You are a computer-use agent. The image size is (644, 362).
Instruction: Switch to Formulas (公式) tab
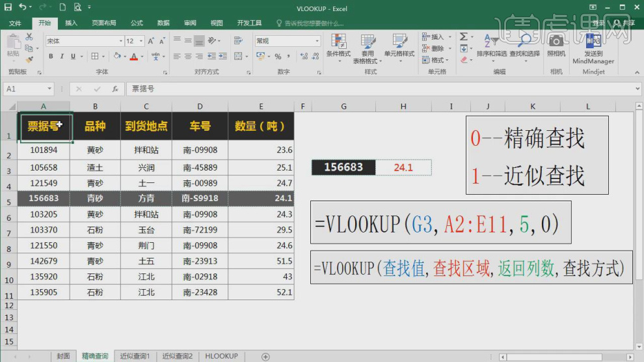[137, 23]
